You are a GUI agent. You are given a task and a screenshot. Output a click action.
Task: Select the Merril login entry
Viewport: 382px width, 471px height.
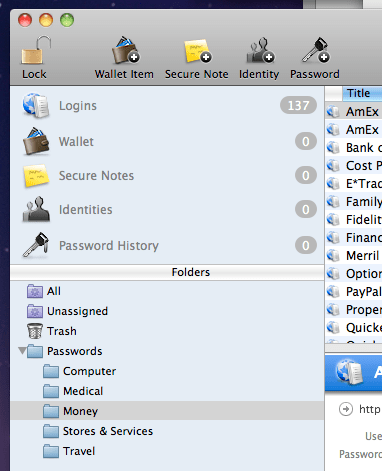tap(354, 255)
